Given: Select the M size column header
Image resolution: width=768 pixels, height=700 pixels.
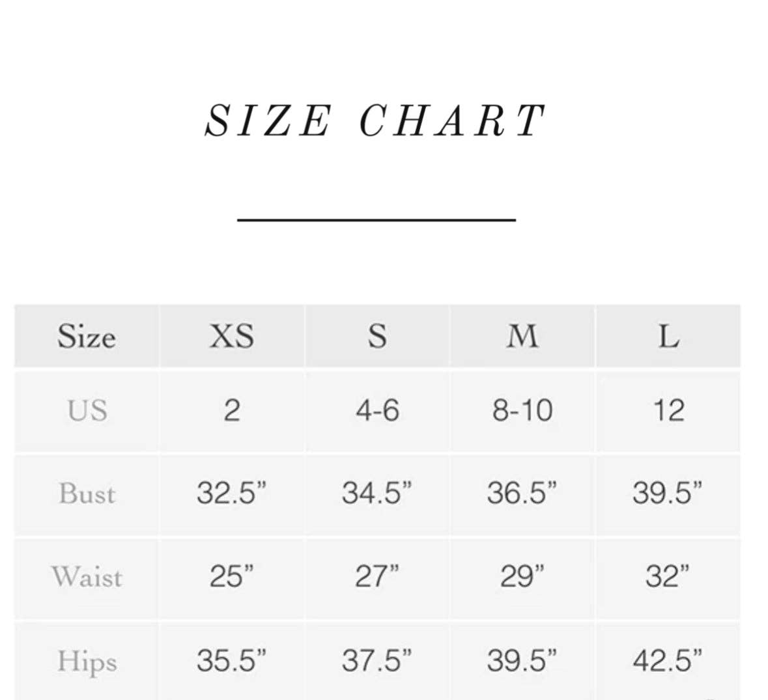Looking at the screenshot, I should [522, 337].
